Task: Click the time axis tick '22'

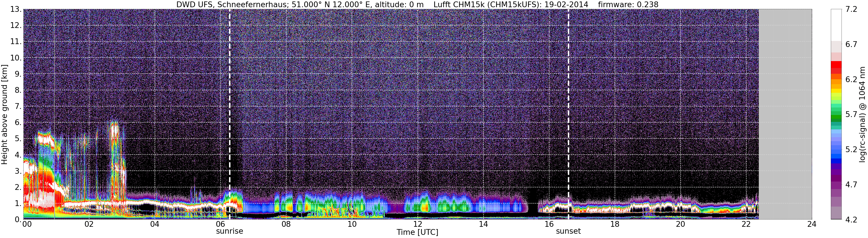Action: pos(746,224)
